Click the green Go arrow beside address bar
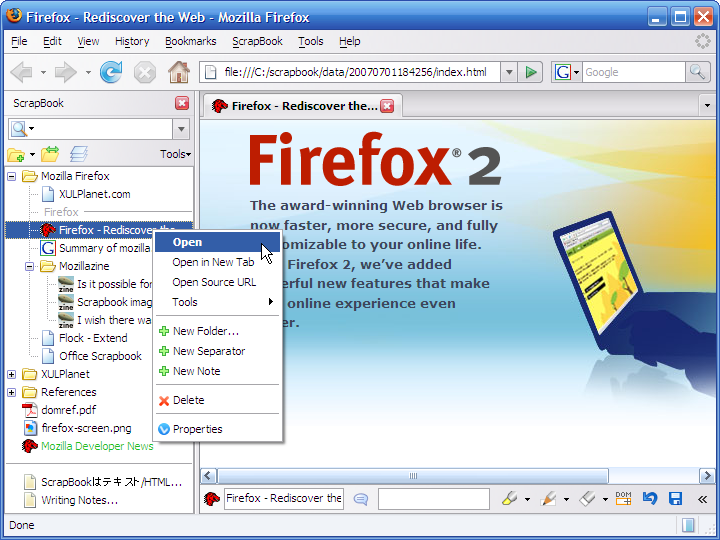The height and width of the screenshot is (540, 720). pyautogui.click(x=531, y=72)
